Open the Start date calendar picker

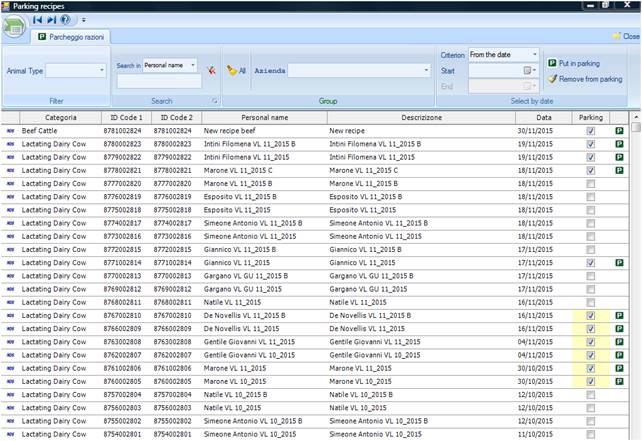[x=529, y=70]
